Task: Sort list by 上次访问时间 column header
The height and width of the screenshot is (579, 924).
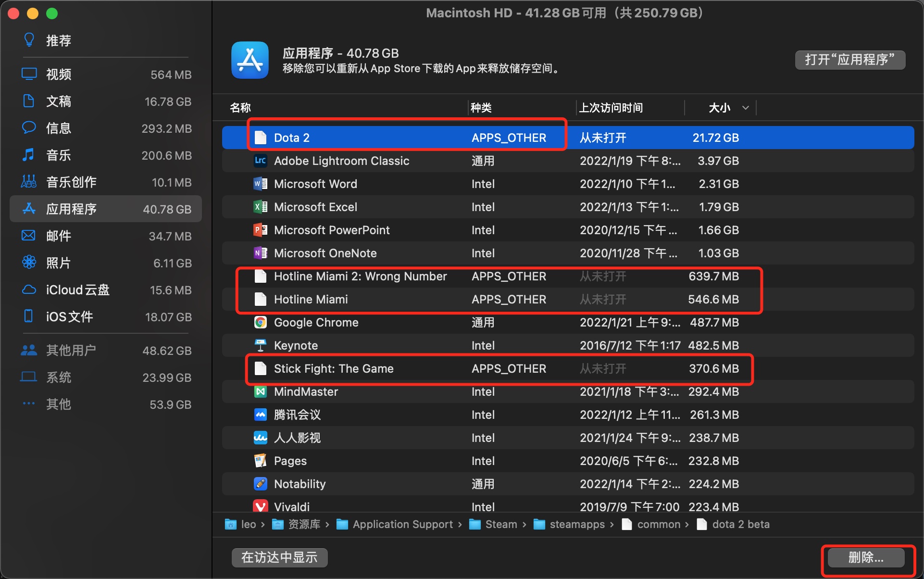Action: pos(611,108)
